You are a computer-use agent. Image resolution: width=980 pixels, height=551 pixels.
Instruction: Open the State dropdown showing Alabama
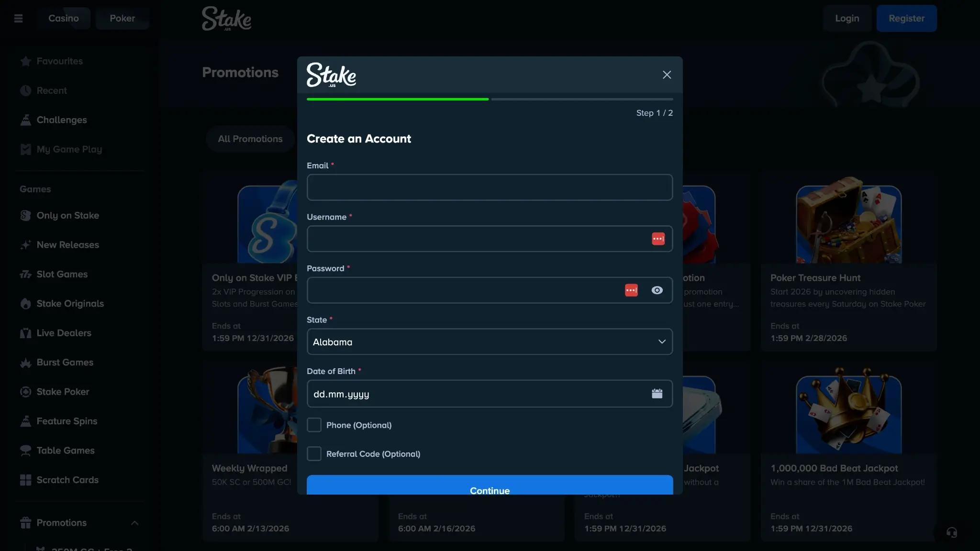point(490,342)
